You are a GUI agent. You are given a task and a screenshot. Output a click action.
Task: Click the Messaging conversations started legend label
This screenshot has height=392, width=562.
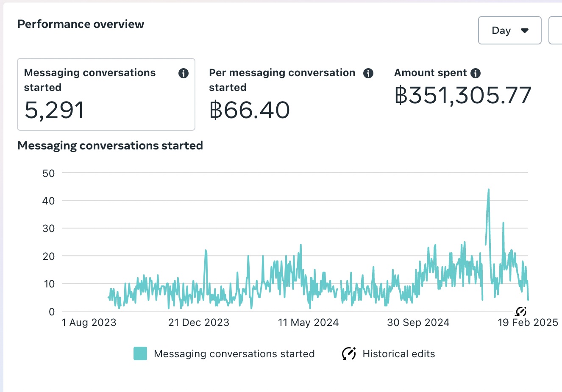(234, 354)
